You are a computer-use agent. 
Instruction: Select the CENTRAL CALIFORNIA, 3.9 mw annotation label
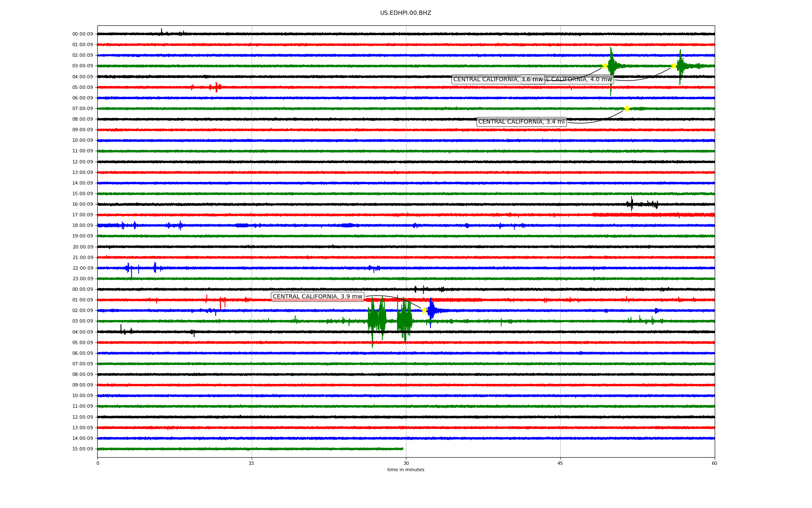pyautogui.click(x=317, y=297)
